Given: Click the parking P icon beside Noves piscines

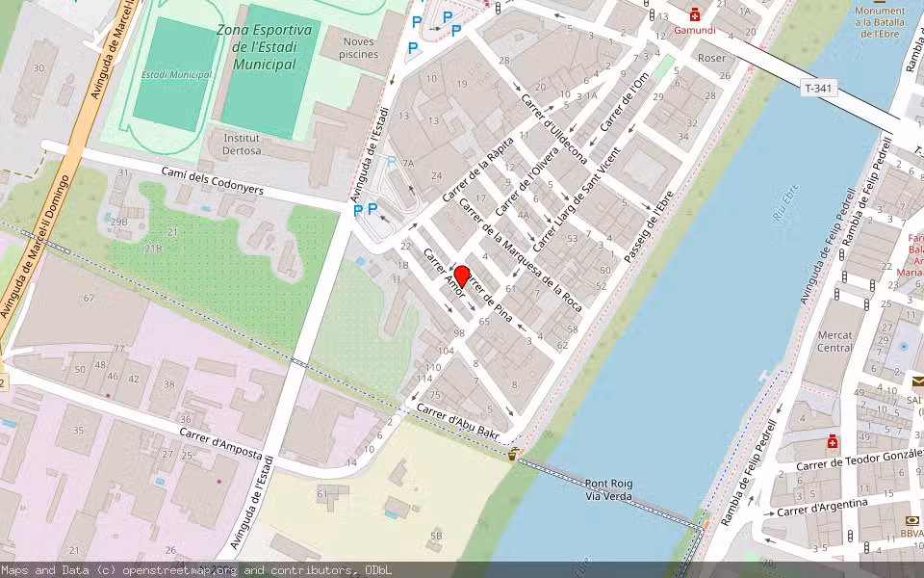Looking at the screenshot, I should 413,46.
